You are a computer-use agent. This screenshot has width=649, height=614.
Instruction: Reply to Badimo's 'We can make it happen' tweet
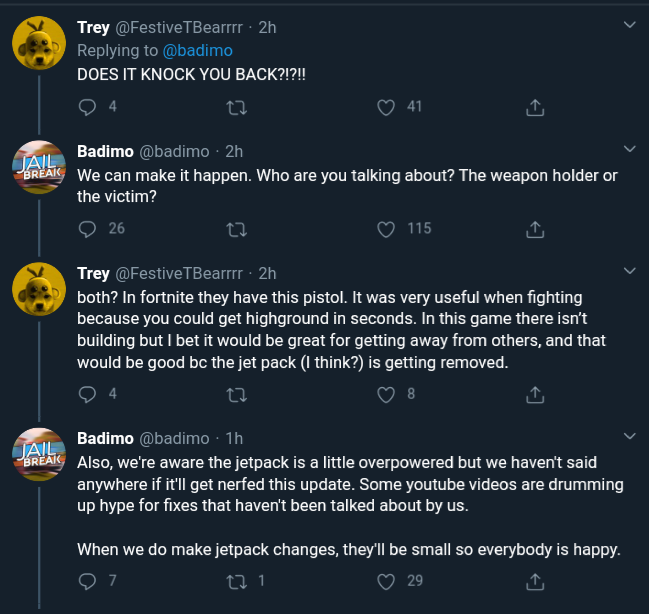point(87,229)
